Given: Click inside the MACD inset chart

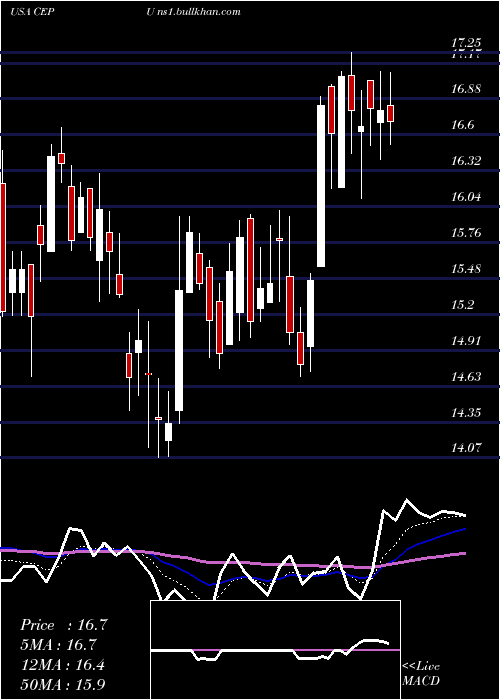Looking at the screenshot, I should [275, 650].
